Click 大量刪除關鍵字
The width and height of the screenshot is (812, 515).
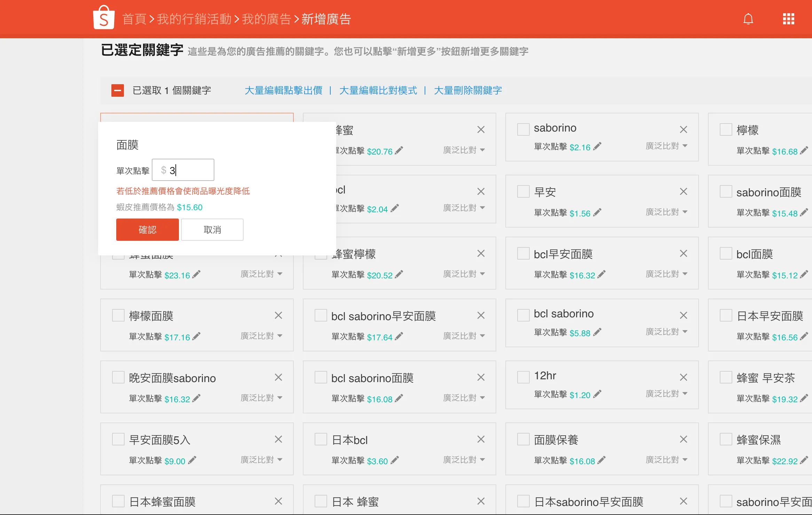(x=468, y=90)
